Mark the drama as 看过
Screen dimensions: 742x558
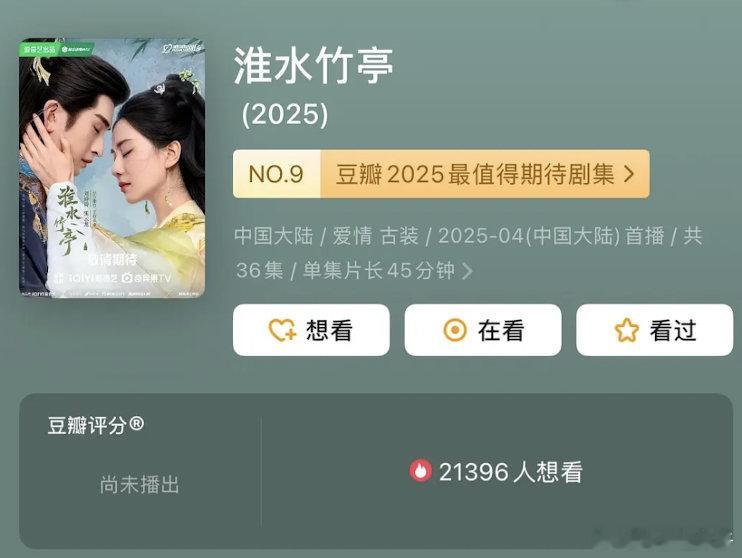pos(654,330)
